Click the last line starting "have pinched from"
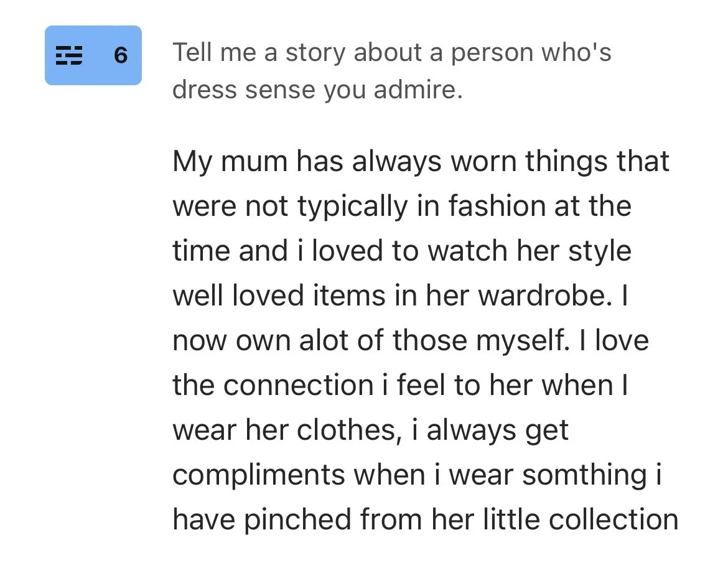Image resolution: width=728 pixels, height=563 pixels. point(425,519)
